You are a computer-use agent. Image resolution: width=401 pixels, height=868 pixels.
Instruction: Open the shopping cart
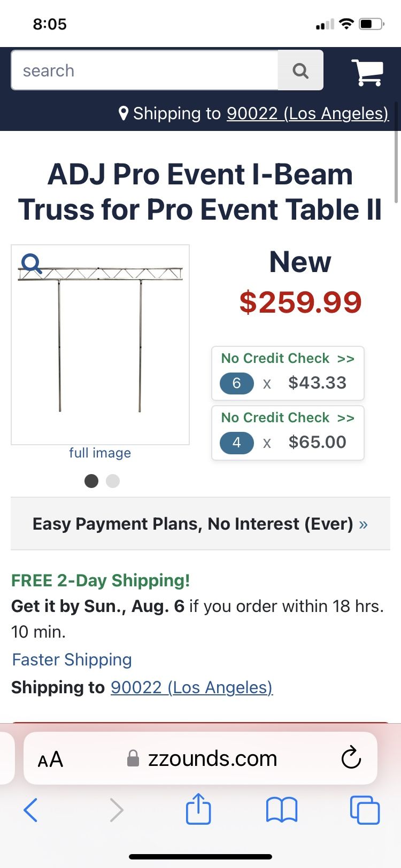pyautogui.click(x=367, y=72)
